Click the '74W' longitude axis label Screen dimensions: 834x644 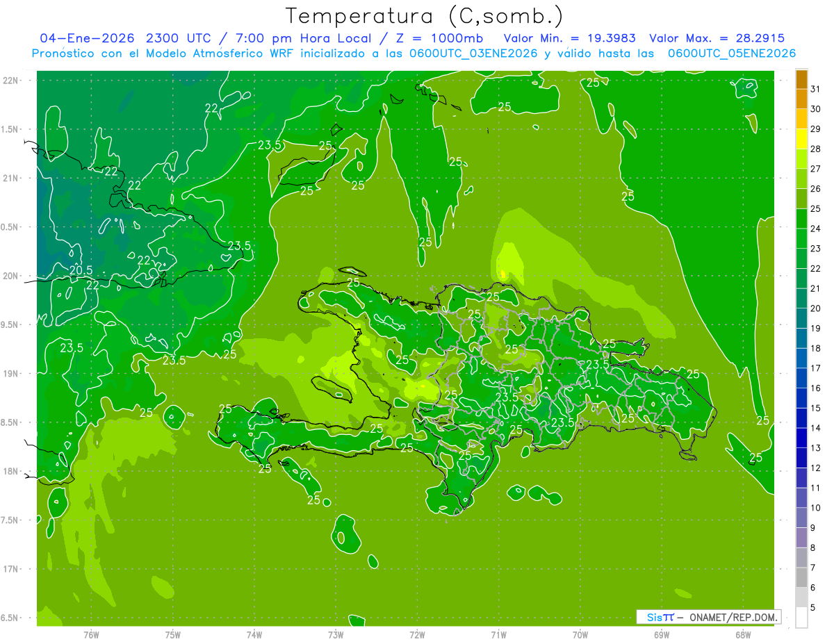[x=254, y=634]
